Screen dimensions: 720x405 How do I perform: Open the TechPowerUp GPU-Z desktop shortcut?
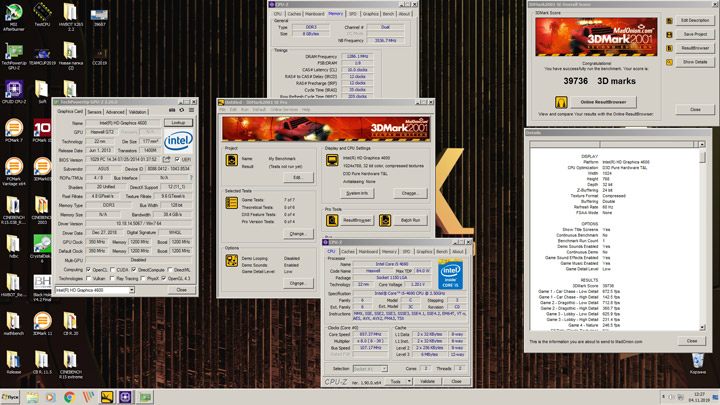pyautogui.click(x=13, y=53)
